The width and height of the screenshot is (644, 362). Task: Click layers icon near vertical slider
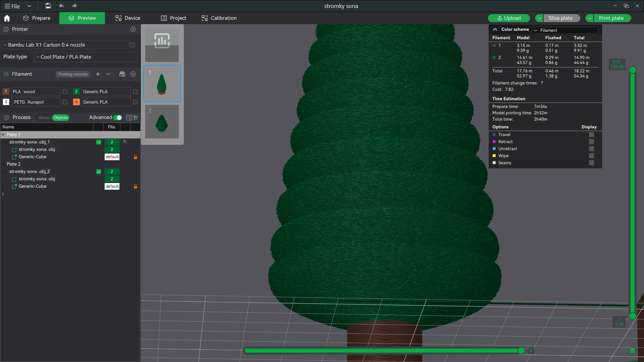[633, 351]
